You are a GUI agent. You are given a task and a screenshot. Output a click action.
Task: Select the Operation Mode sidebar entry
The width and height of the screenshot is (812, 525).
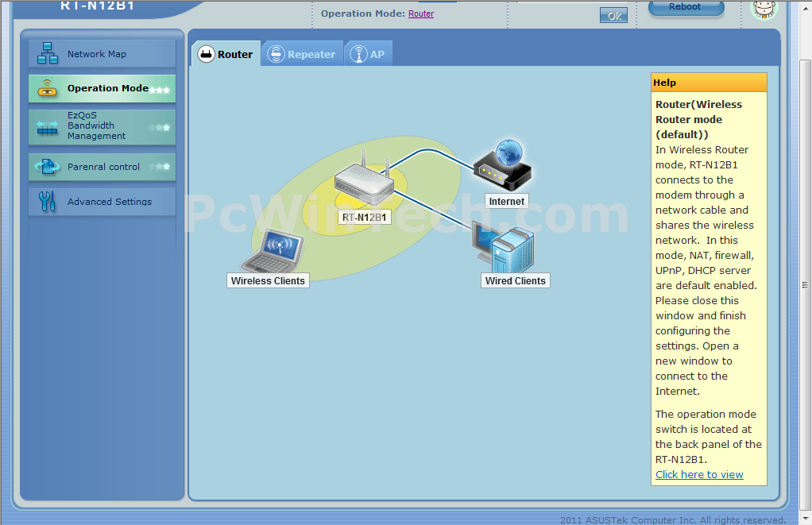(x=102, y=88)
